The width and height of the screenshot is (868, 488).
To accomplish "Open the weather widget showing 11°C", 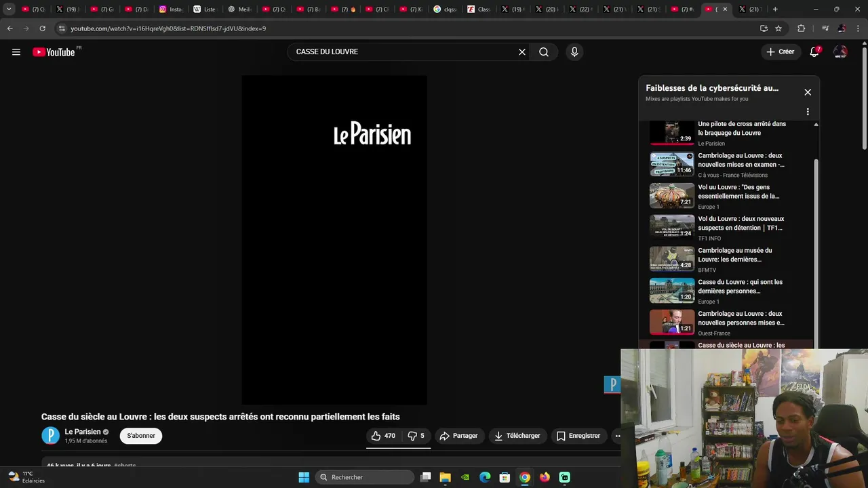I will click(x=26, y=477).
